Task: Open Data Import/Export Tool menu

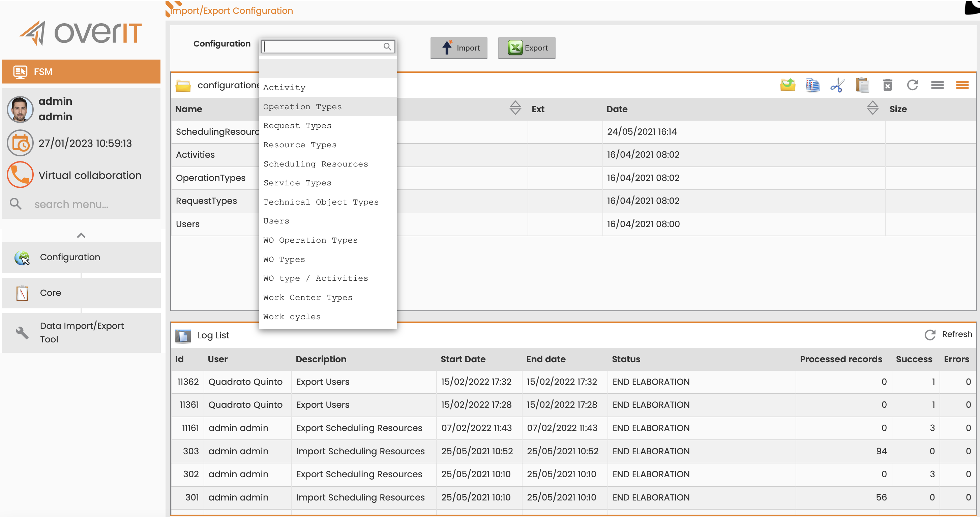Action: [x=81, y=333]
